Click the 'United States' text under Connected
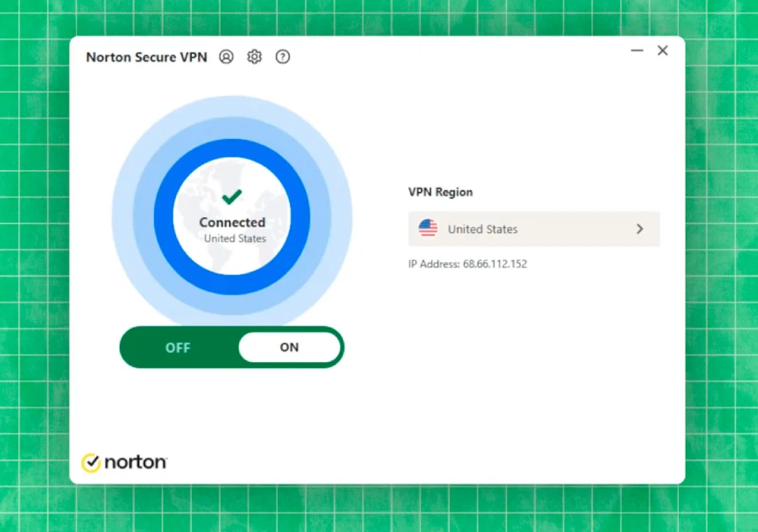The height and width of the screenshot is (532, 758). click(x=235, y=238)
